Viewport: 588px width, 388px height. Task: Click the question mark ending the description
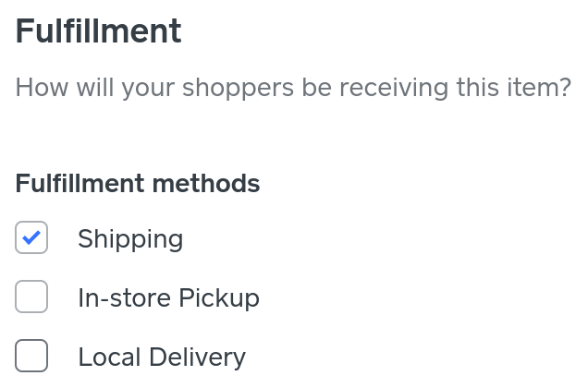[x=564, y=88]
